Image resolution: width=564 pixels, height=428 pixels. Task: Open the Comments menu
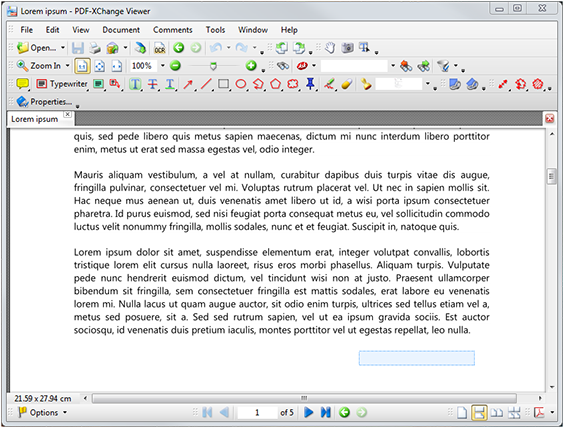click(173, 30)
